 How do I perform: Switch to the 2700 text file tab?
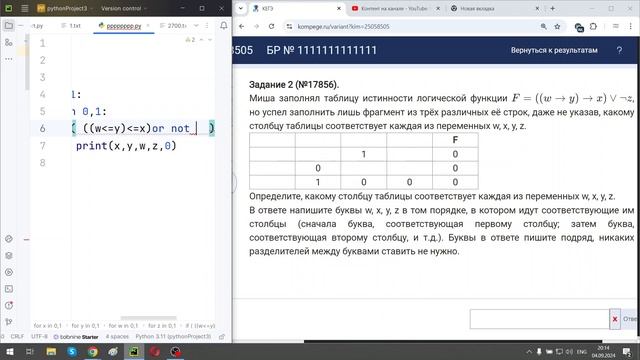[x=173, y=26]
